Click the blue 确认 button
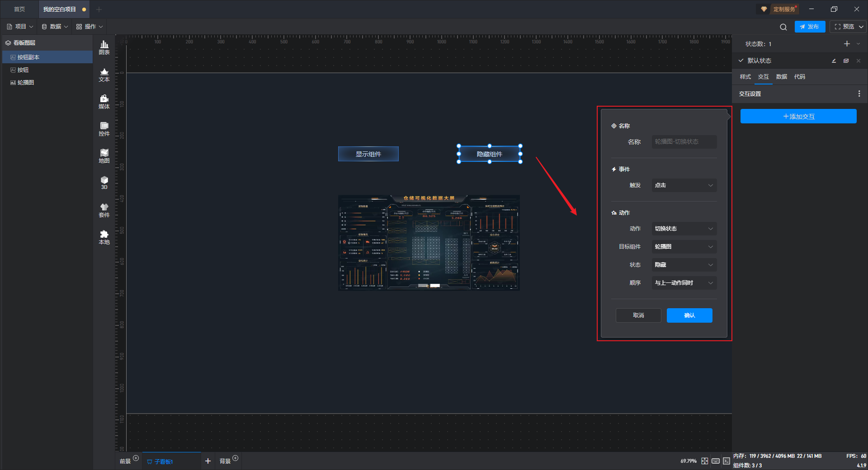Viewport: 868px width, 470px height. (689, 315)
